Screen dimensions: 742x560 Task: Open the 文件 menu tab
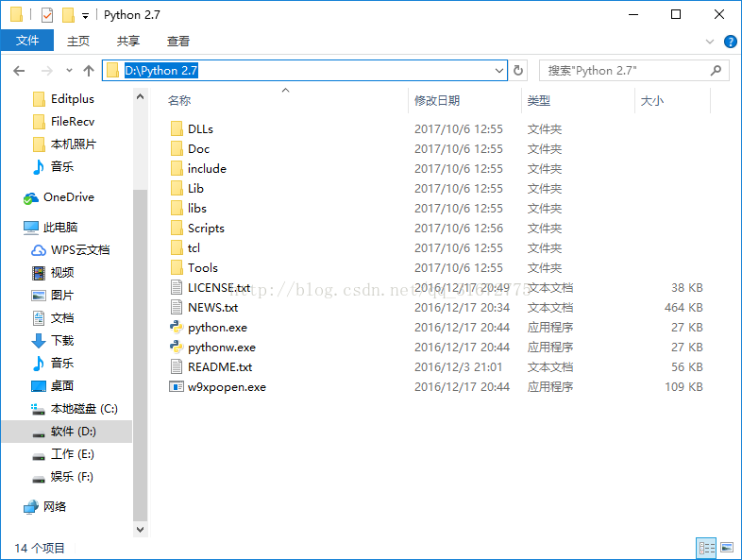pos(27,41)
